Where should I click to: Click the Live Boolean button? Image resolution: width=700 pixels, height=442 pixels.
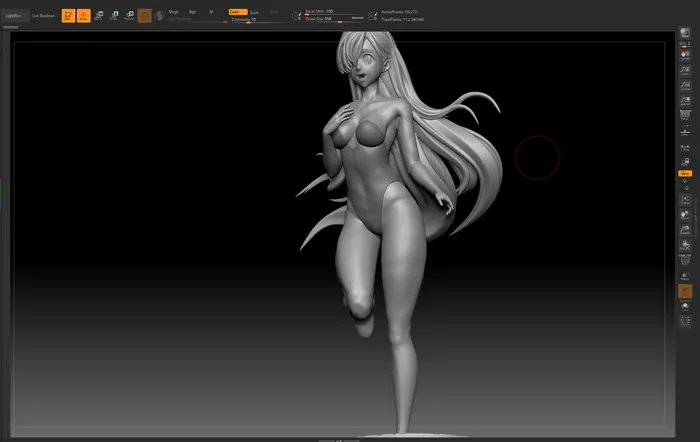coord(44,16)
